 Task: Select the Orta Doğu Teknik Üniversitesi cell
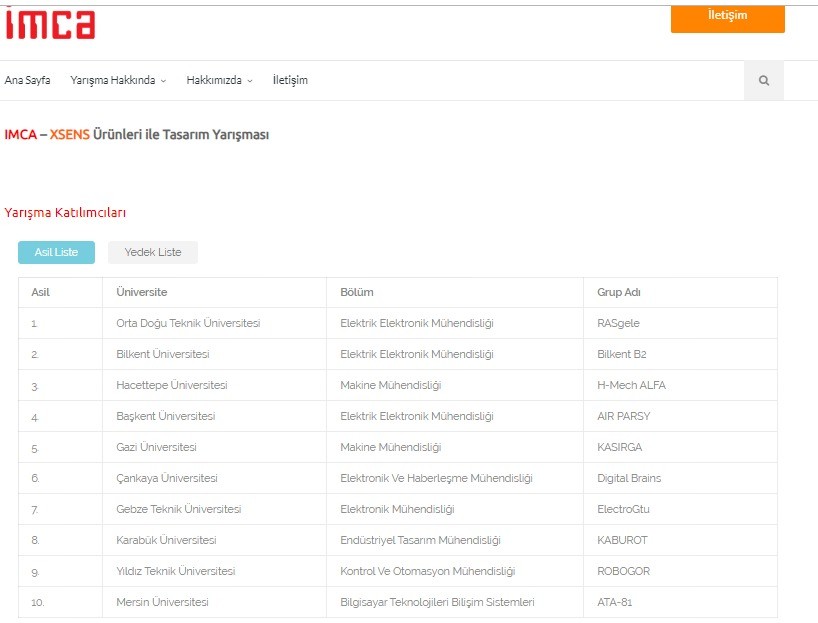point(214,323)
